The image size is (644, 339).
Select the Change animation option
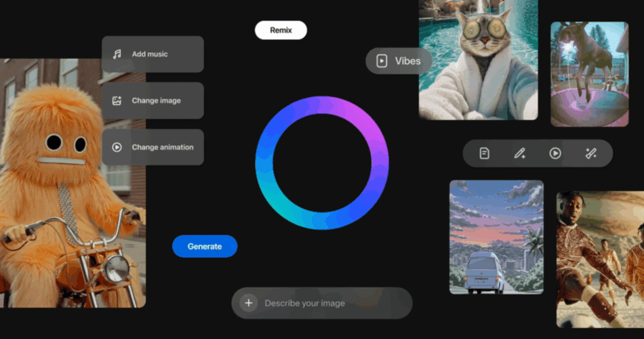coord(153,147)
